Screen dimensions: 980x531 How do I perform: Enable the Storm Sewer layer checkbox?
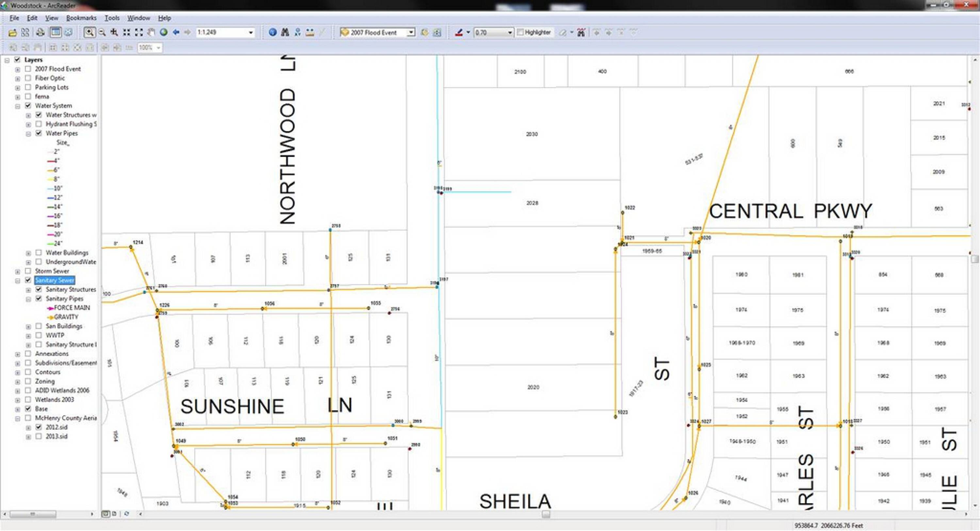point(28,271)
